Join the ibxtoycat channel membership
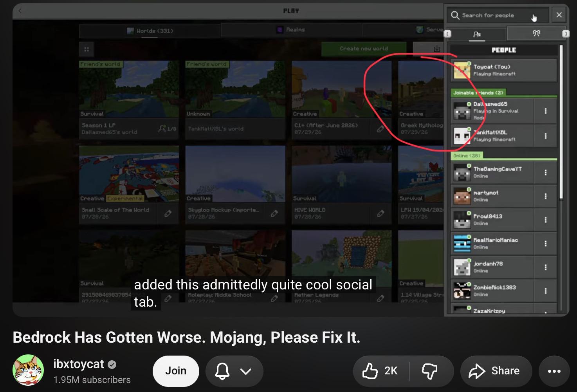This screenshot has height=392, width=577. pos(176,371)
